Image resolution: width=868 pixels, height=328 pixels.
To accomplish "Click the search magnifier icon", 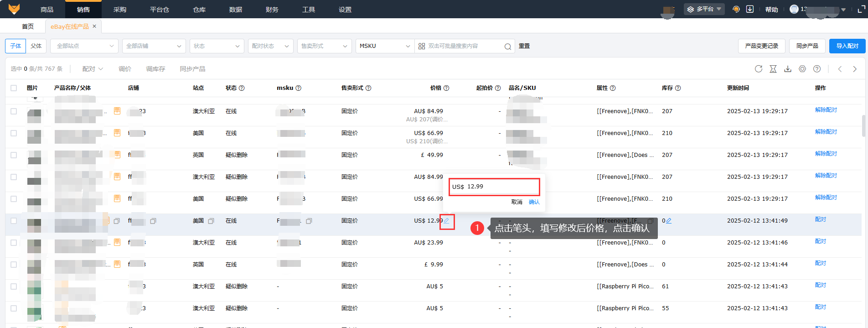I will click(507, 47).
